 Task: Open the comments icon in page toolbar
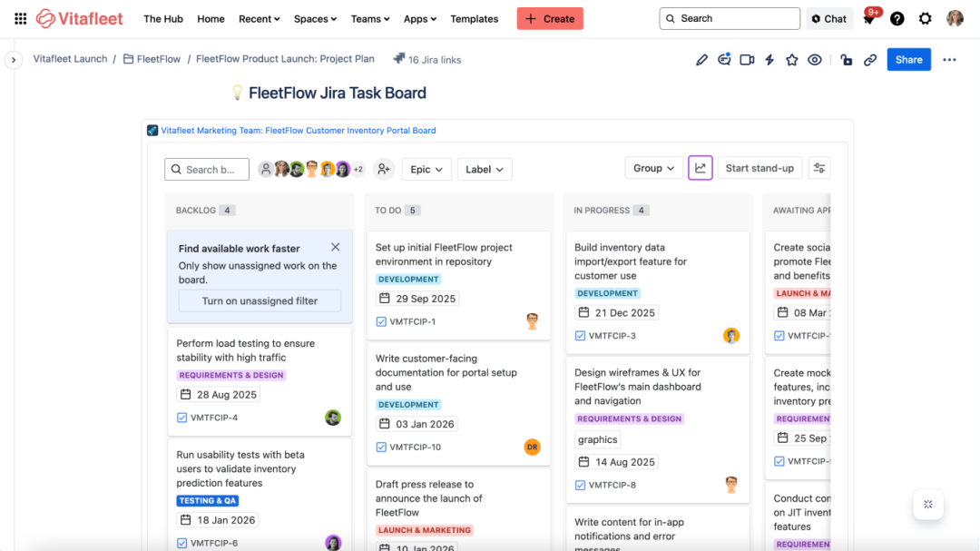724,60
